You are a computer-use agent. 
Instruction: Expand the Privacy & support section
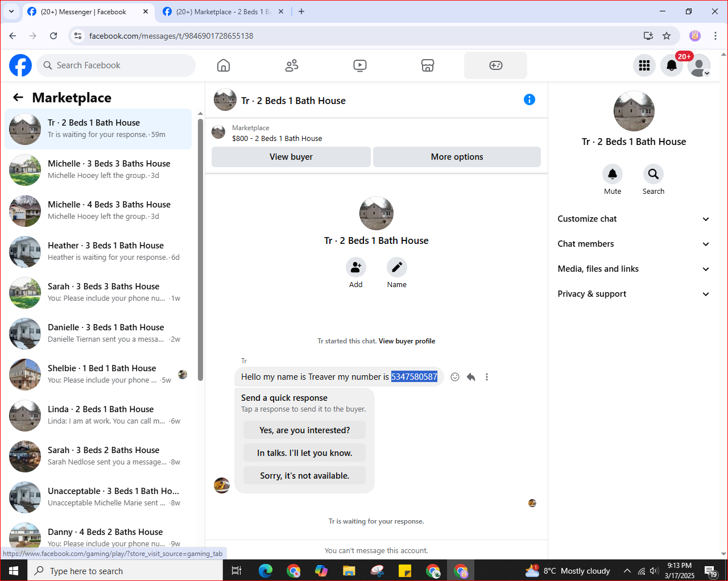point(634,294)
